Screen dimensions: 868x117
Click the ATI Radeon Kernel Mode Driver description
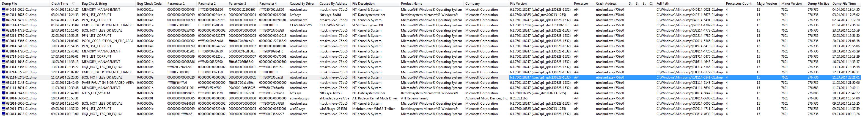375,99
